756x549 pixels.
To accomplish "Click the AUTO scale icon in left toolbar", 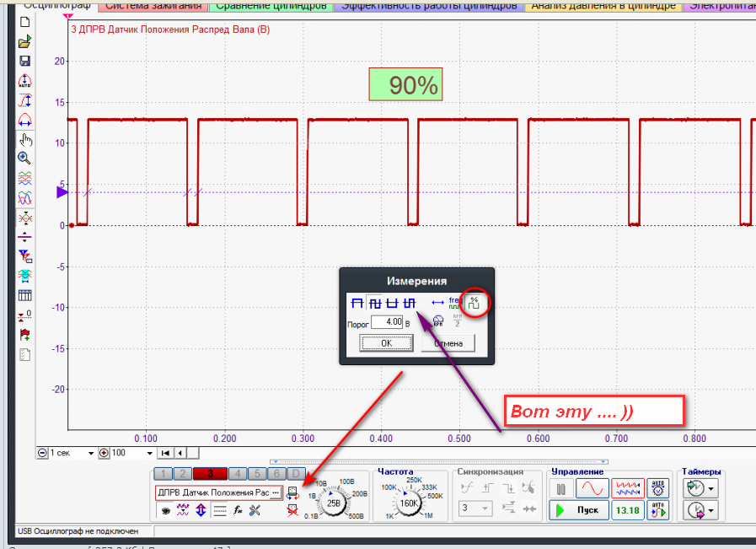I will [24, 81].
